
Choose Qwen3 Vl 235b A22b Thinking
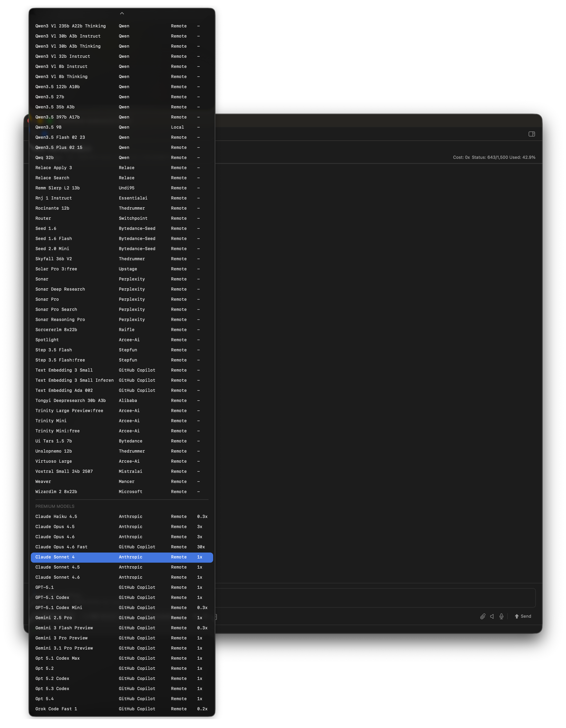pyautogui.click(x=122, y=26)
